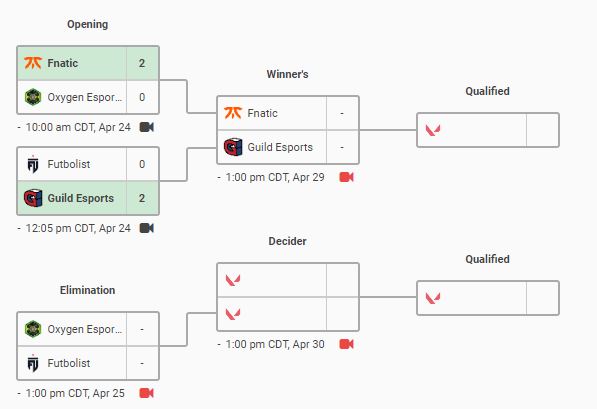The image size is (597, 409).
Task: Open Guild Esports winning row in the Opening round
Action: pyautogui.click(x=88, y=198)
